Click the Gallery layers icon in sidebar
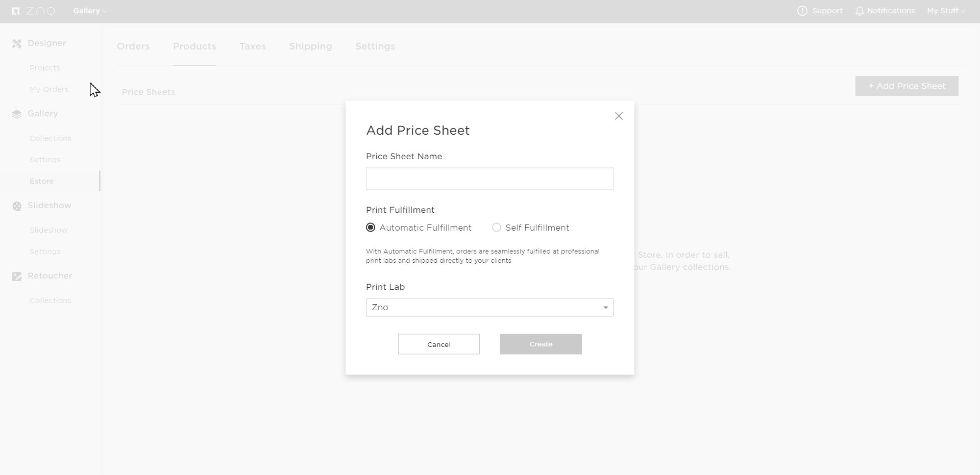 [17, 114]
